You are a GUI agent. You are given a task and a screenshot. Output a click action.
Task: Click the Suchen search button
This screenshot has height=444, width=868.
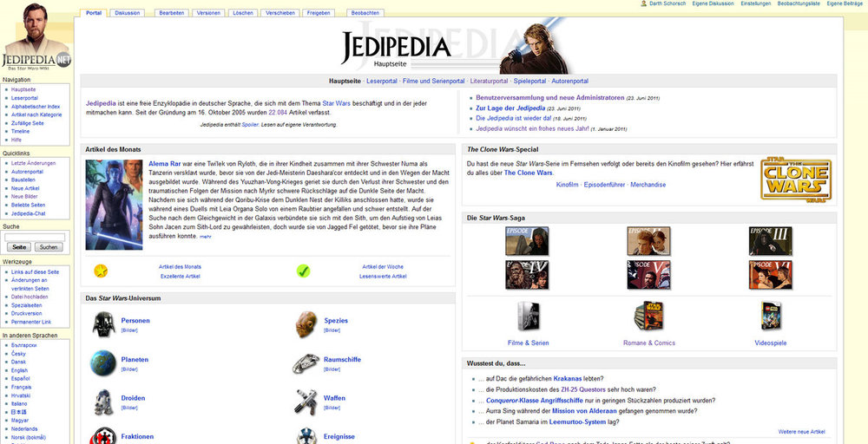pyautogui.click(x=49, y=247)
